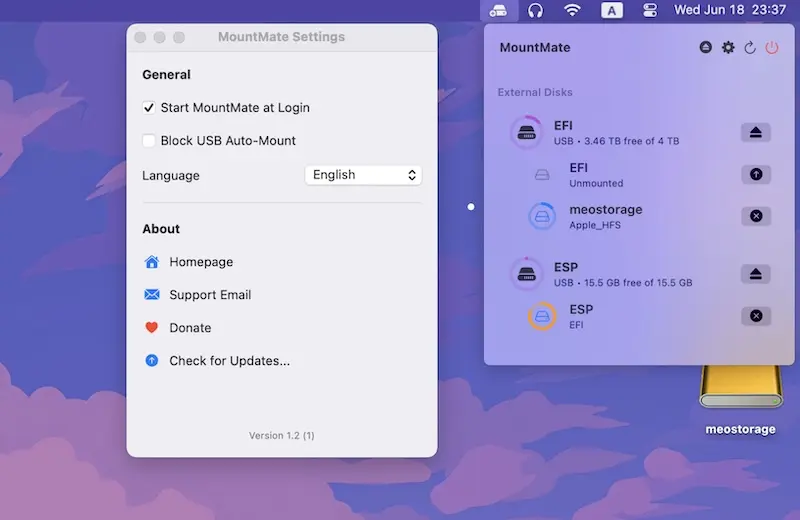
Task: Open MountMate menu bar drive icon
Action: tap(498, 10)
